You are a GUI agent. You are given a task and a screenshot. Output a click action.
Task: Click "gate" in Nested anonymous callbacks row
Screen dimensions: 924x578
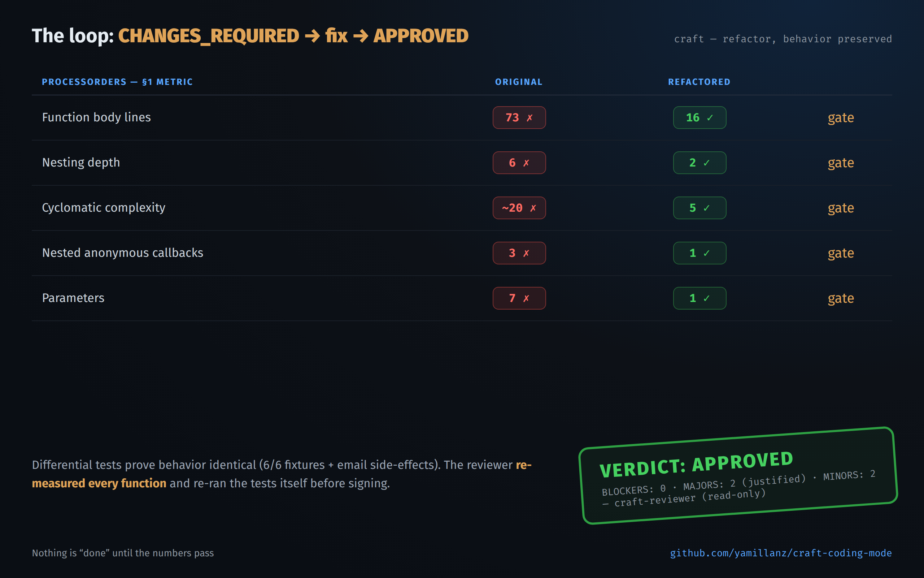(x=841, y=254)
